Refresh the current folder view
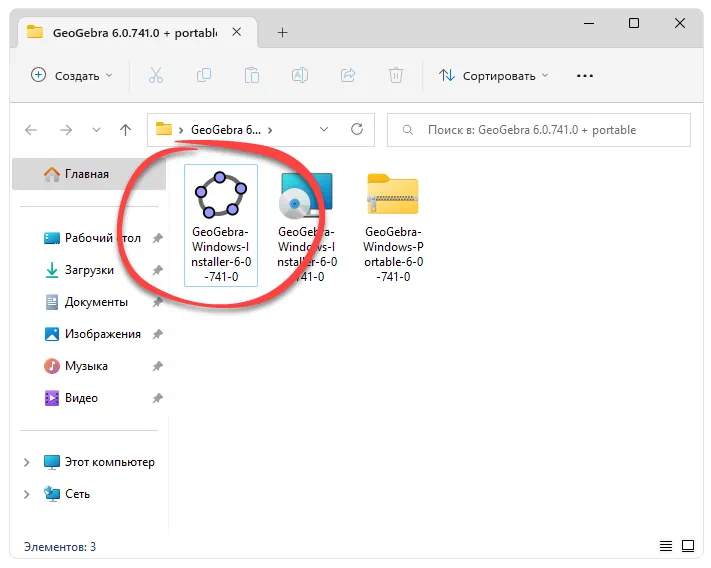The height and width of the screenshot is (568, 711). (x=357, y=130)
